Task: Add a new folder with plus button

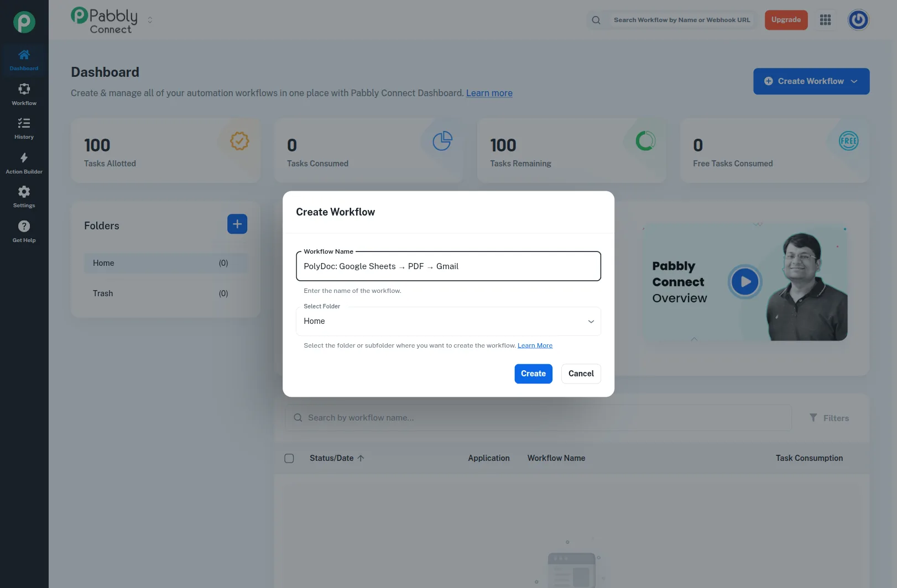Action: (237, 224)
